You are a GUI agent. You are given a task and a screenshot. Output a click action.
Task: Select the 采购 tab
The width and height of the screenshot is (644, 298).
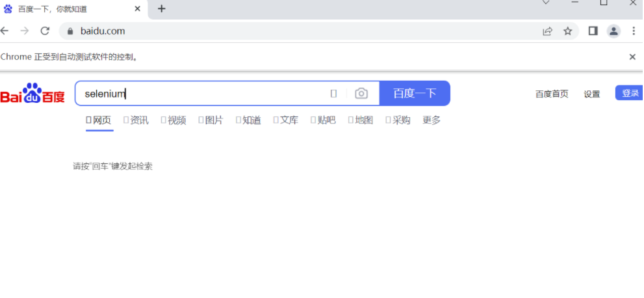398,120
